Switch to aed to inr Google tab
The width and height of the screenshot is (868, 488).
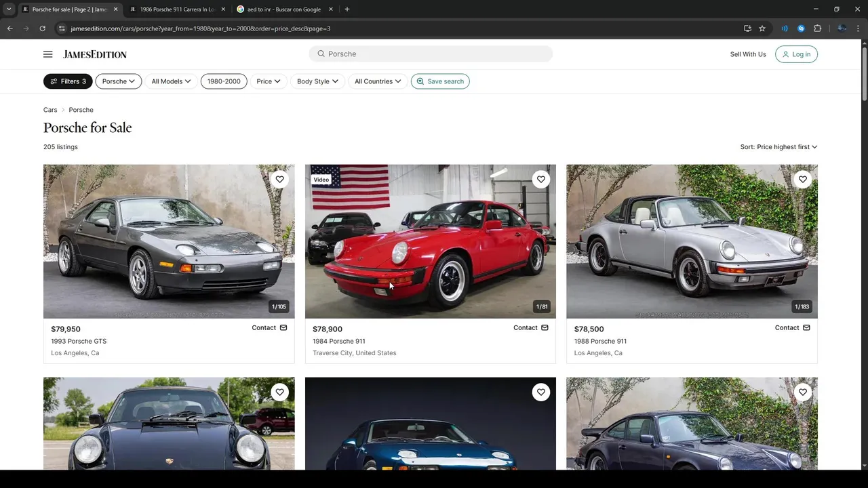[x=285, y=9]
